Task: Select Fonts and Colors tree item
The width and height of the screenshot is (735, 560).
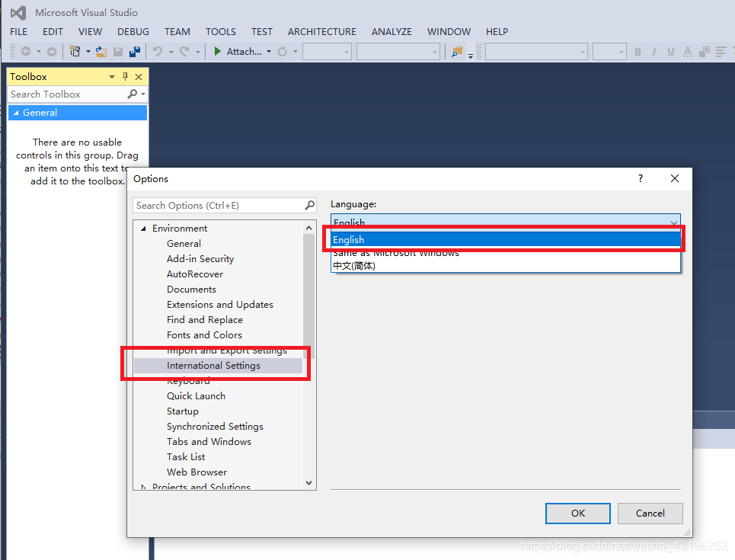Action: pos(204,335)
